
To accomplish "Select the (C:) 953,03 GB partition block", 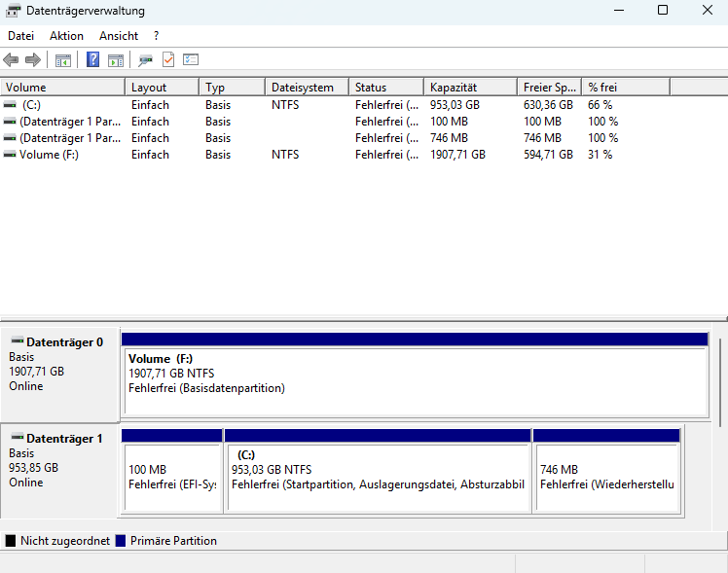I will (x=378, y=471).
